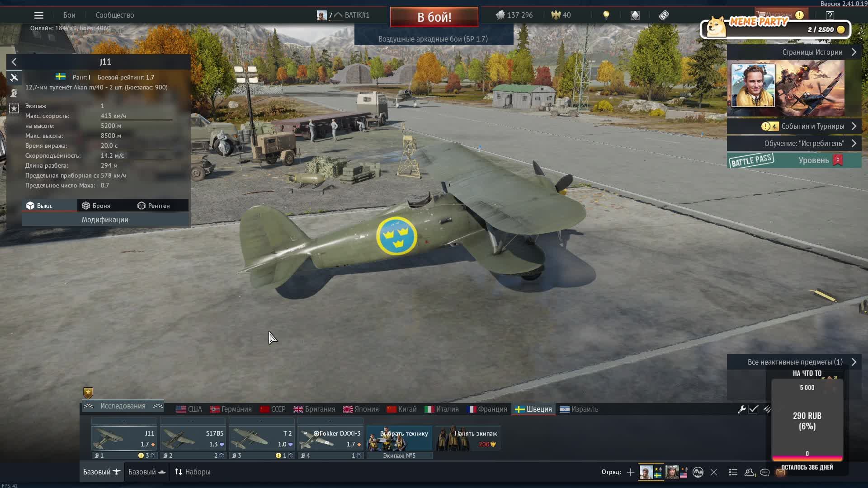868x488 pixels.
Task: Switch to СССР nation tab
Action: pos(273,409)
